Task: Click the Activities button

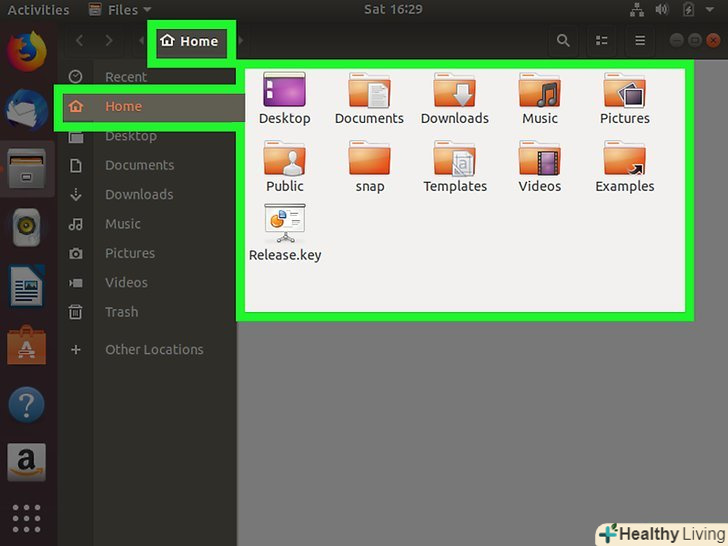Action: tap(39, 10)
